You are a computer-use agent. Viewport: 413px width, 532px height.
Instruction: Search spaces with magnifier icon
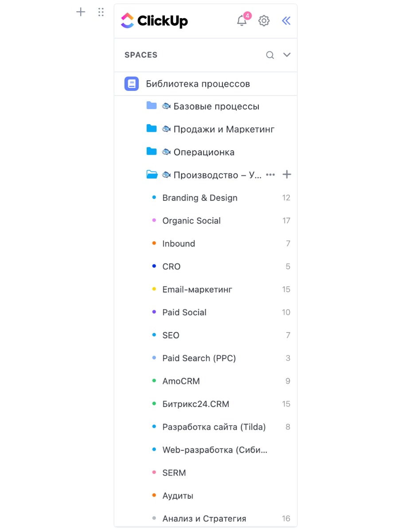point(270,55)
